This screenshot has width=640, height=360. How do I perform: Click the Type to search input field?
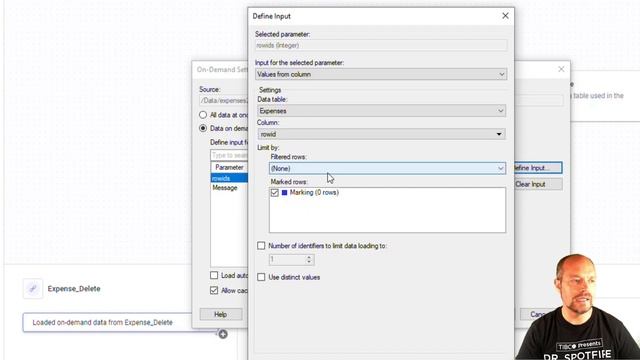coord(229,155)
